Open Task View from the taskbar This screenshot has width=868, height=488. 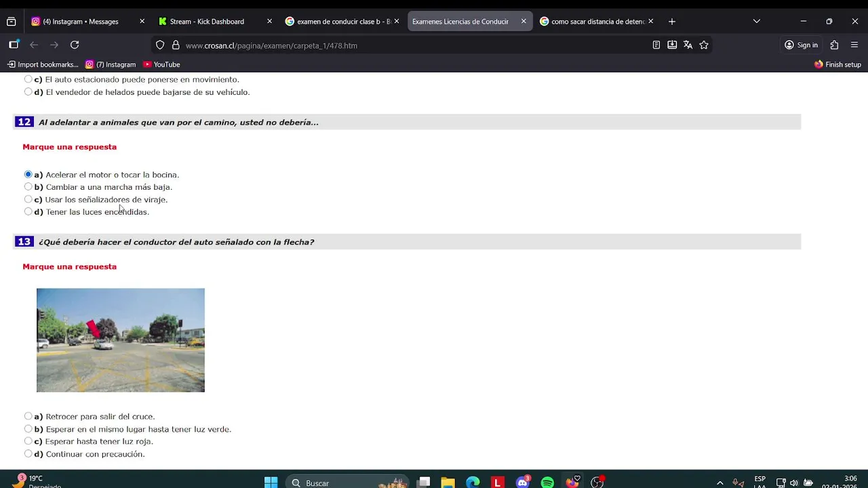tap(424, 483)
